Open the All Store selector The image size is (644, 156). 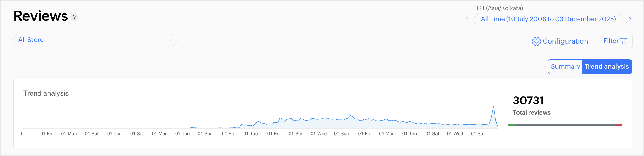tap(95, 40)
